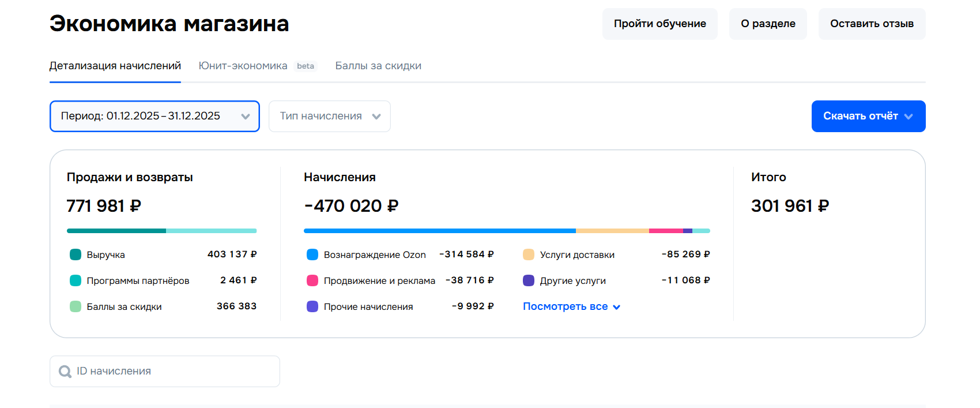980x408 pixels.
Task: Click the Другие услуги purple legend swatch
Action: point(529,280)
